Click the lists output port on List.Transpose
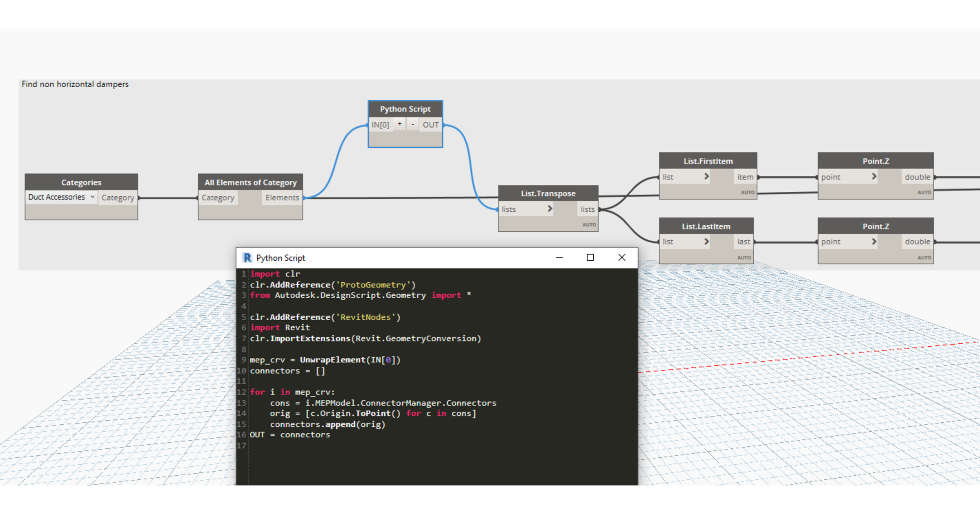This screenshot has width=980, height=514. click(x=587, y=209)
